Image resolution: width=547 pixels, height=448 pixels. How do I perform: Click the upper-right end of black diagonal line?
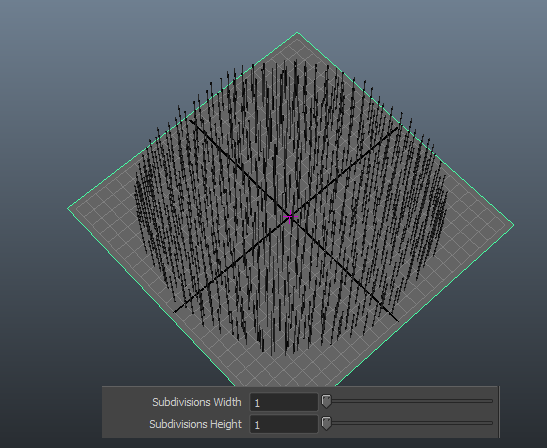coord(397,129)
